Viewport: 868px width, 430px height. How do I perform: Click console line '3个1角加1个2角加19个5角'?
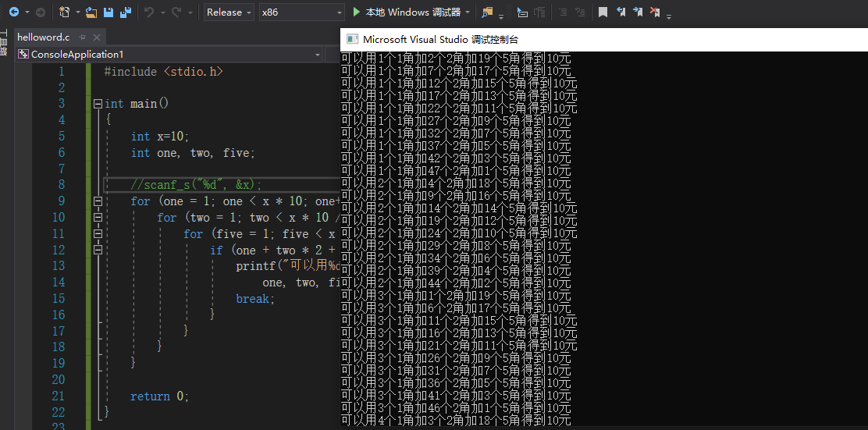[x=456, y=295]
